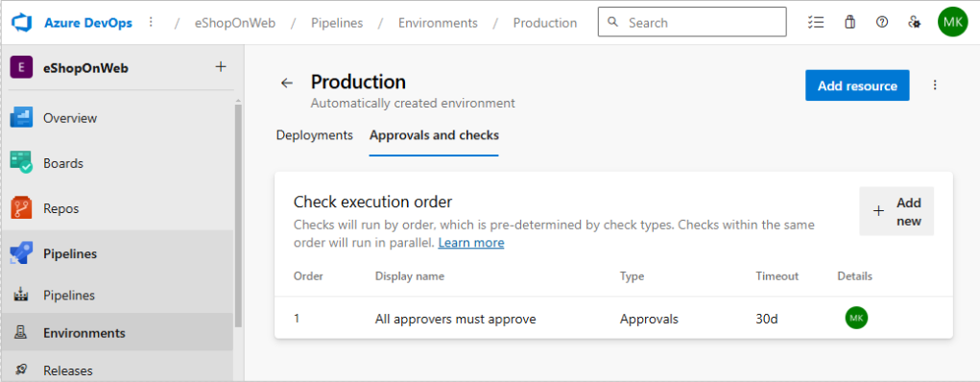Open Repos in the sidebar
The width and height of the screenshot is (980, 382).
(x=117, y=208)
